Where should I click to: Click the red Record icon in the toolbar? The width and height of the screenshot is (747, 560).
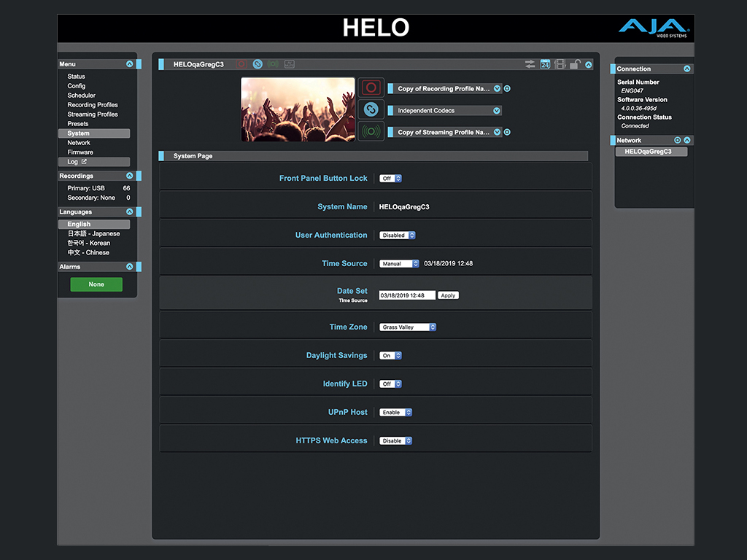(x=241, y=63)
